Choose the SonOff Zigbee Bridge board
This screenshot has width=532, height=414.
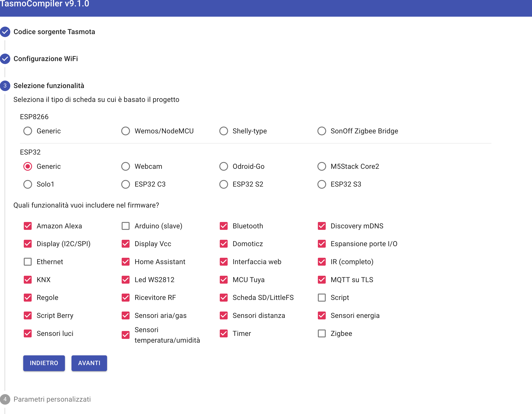322,131
